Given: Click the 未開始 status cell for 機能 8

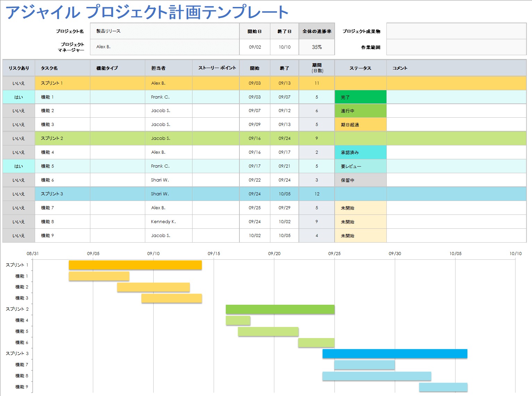Looking at the screenshot, I should tap(360, 222).
